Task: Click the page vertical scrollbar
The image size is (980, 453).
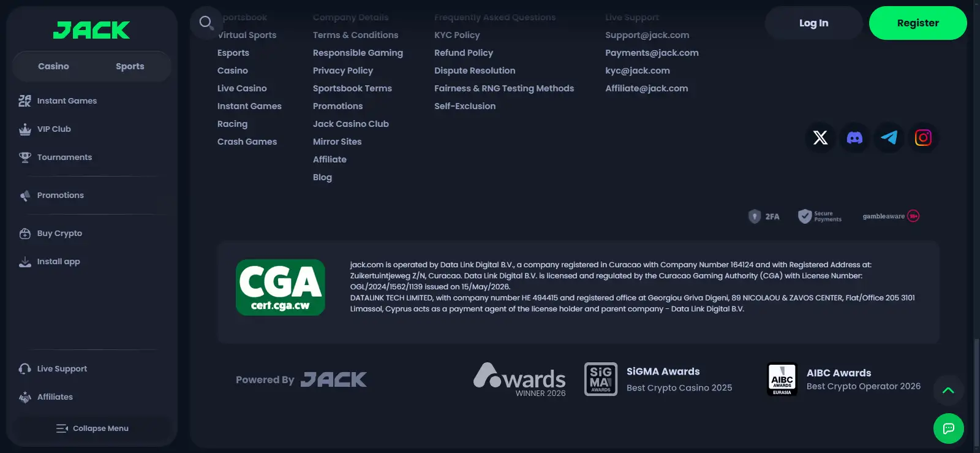Action: point(977,392)
